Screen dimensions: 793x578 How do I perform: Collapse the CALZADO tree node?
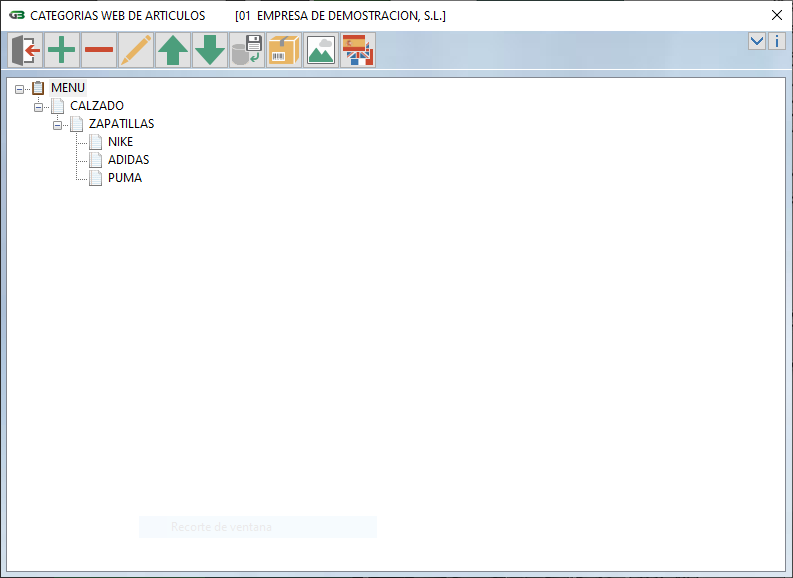[38, 106]
